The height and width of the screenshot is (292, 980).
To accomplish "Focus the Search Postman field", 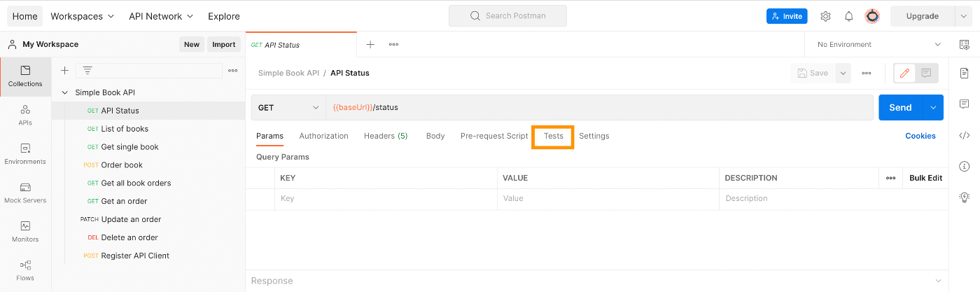I will click(x=507, y=15).
